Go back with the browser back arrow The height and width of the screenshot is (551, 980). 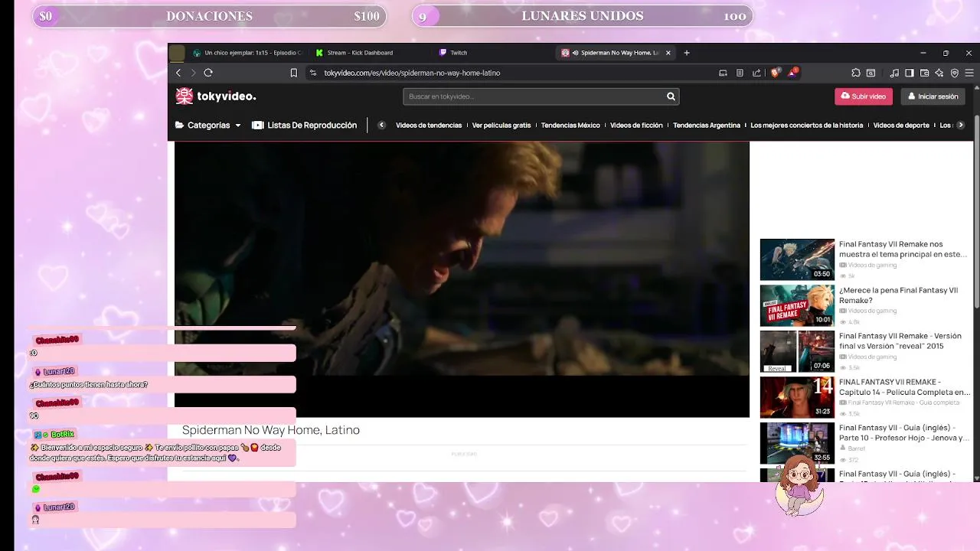pyautogui.click(x=178, y=73)
